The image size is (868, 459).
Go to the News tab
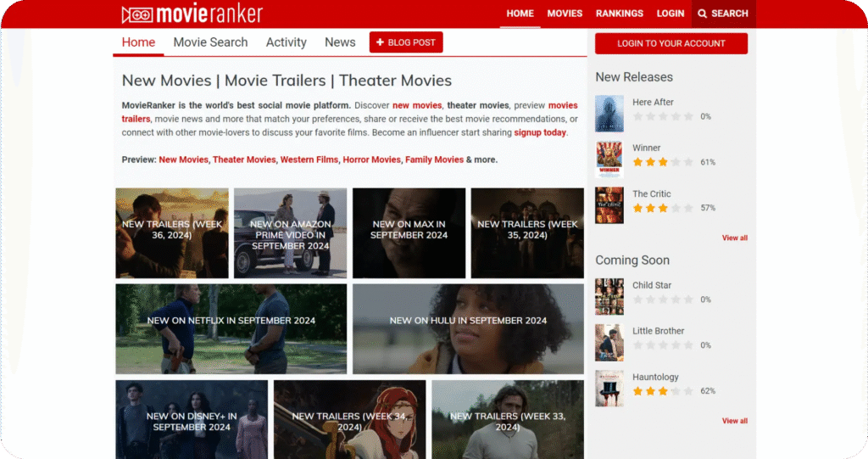pyautogui.click(x=340, y=42)
